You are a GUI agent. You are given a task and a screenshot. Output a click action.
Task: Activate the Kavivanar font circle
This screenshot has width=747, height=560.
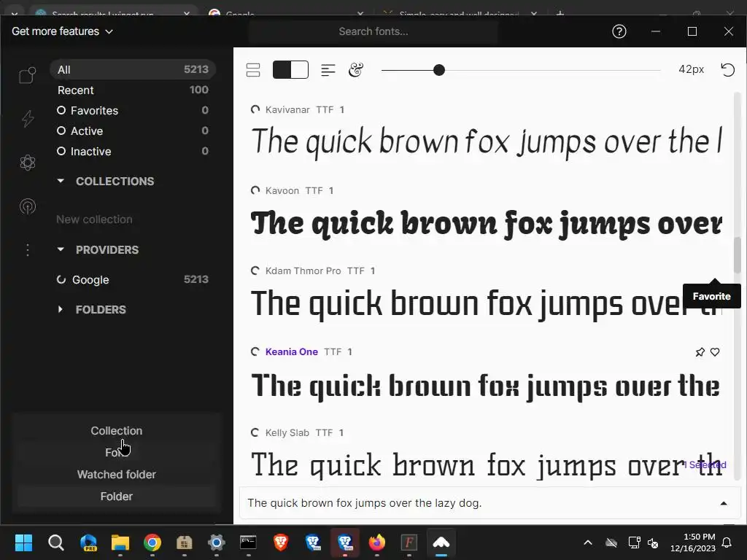[255, 109]
